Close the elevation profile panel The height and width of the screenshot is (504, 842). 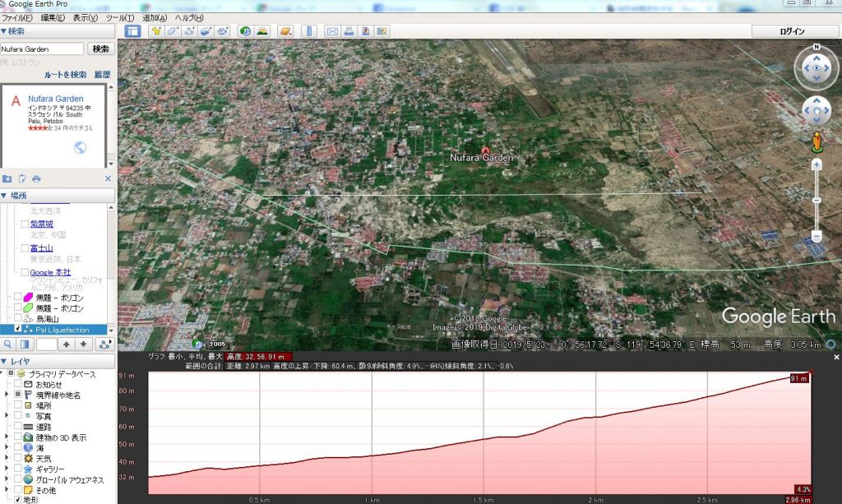pos(836,357)
